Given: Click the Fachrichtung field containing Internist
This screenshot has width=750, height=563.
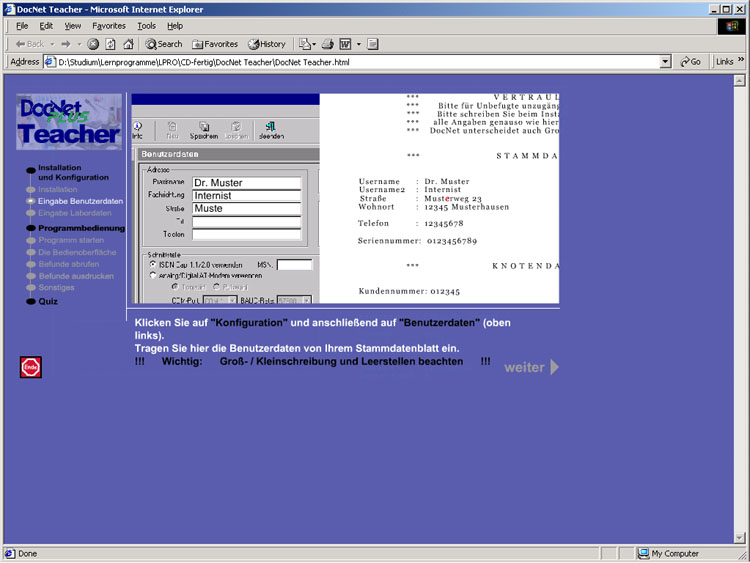Looking at the screenshot, I should [246, 196].
